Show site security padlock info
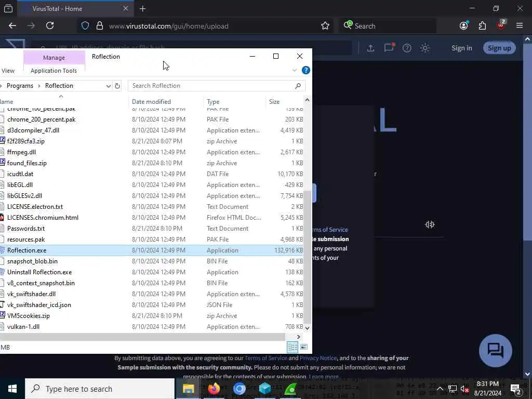 click(100, 26)
